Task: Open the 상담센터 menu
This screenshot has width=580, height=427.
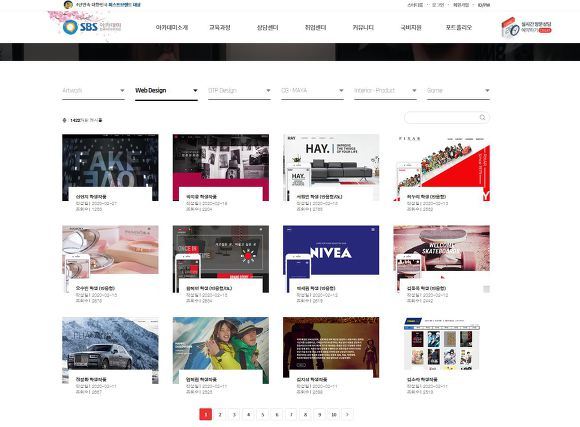Action: pyautogui.click(x=267, y=27)
